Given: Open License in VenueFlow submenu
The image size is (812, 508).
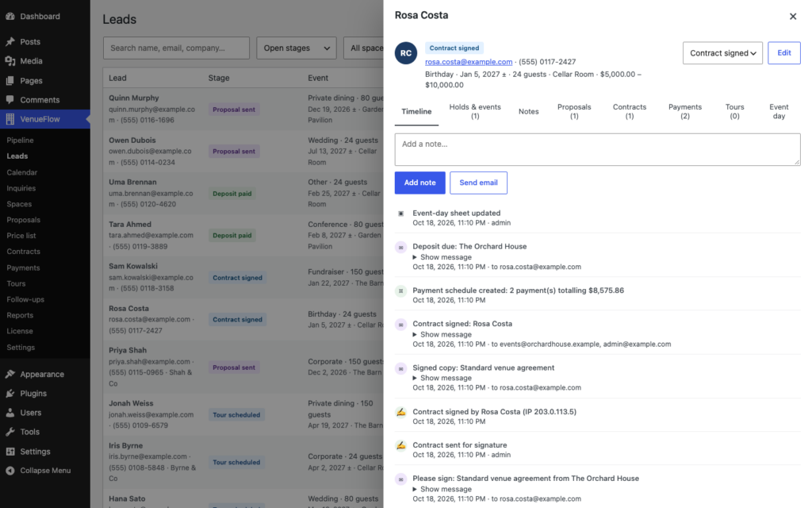Looking at the screenshot, I should [x=20, y=331].
